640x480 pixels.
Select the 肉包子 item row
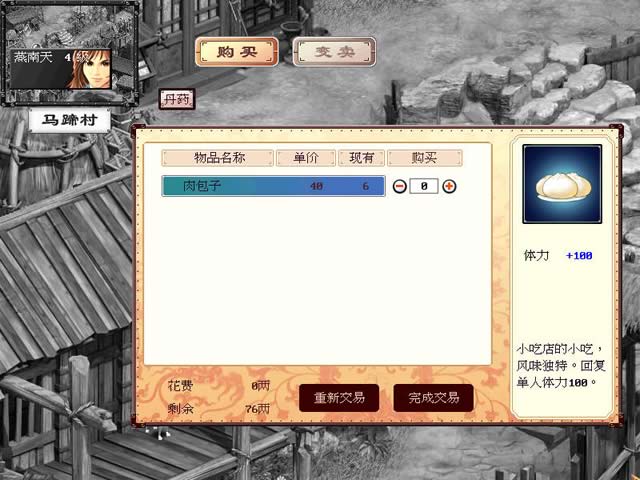click(273, 186)
